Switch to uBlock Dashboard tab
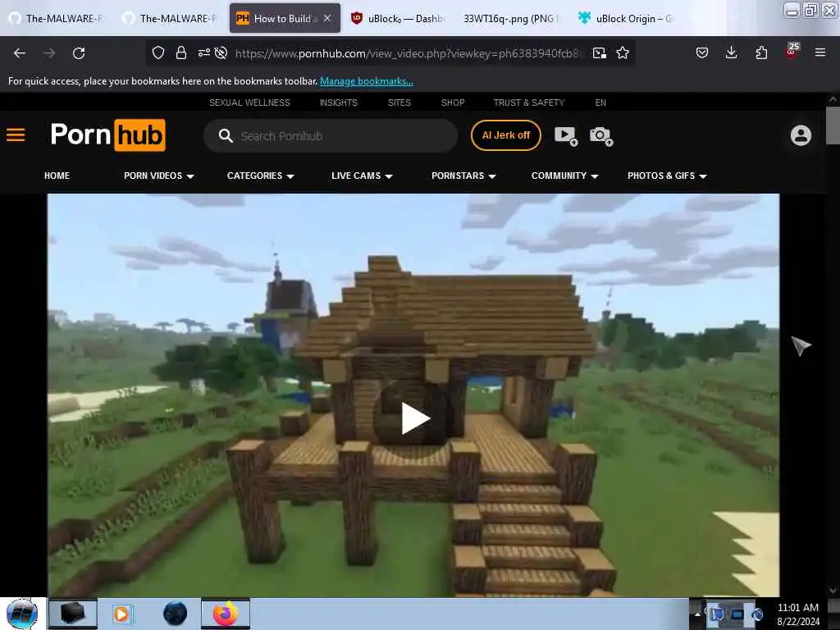The width and height of the screenshot is (840, 630). (399, 18)
